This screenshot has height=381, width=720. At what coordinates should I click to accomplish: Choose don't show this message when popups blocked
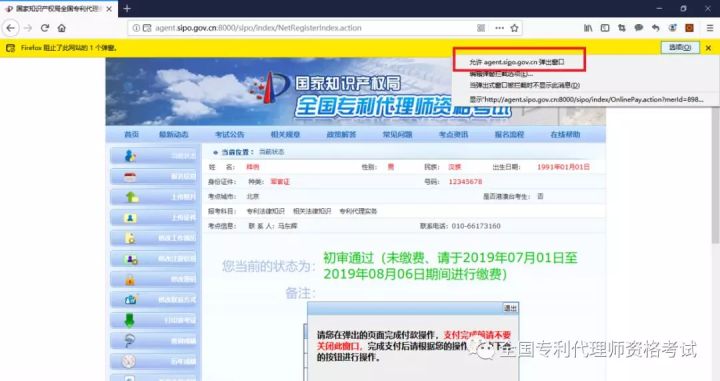coord(524,85)
